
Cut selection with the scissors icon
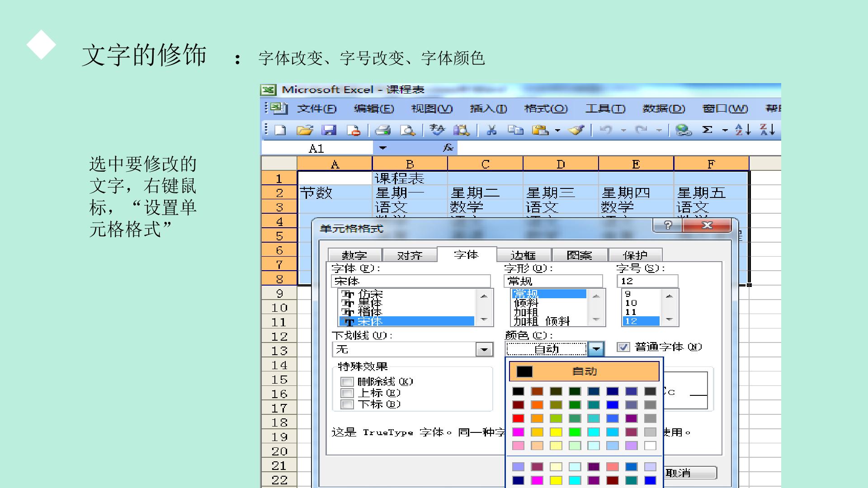[x=491, y=130]
